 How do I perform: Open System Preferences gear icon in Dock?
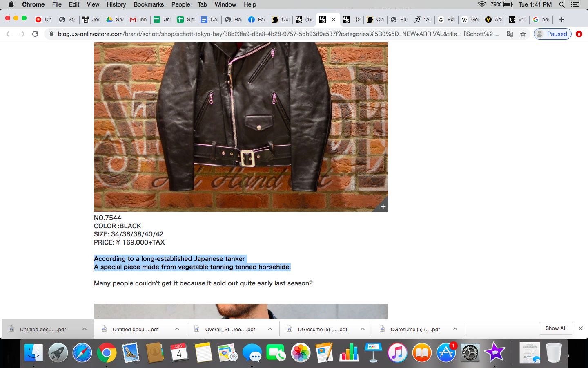[x=470, y=352]
